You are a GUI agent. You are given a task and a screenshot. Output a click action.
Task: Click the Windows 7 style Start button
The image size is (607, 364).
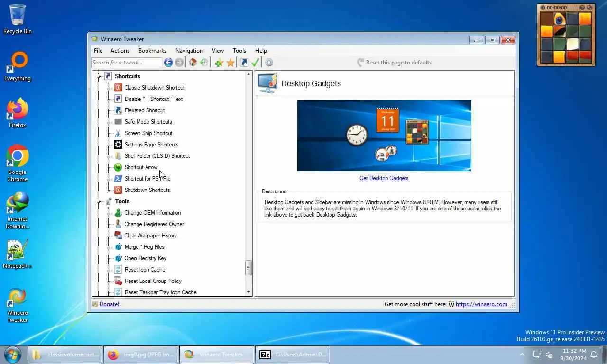tap(12, 355)
